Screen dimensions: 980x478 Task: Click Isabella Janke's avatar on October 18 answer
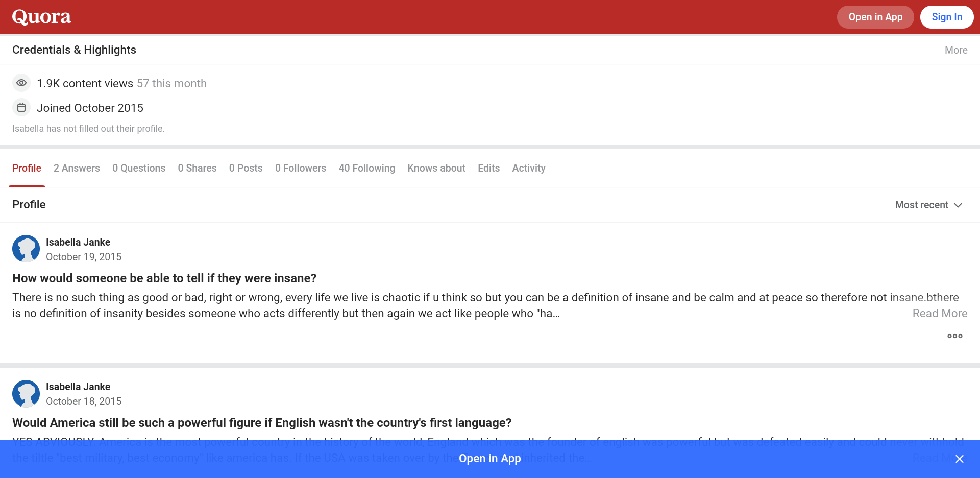[x=26, y=393]
